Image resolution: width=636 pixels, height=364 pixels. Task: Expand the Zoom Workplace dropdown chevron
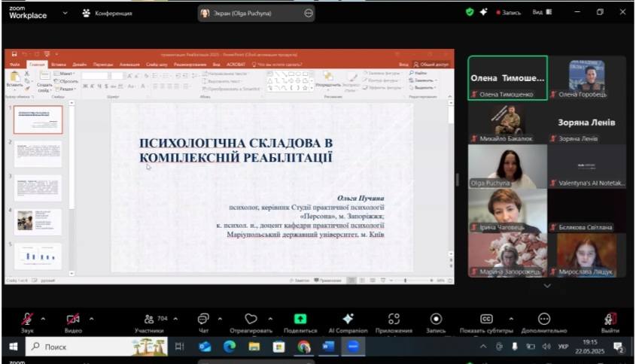64,13
